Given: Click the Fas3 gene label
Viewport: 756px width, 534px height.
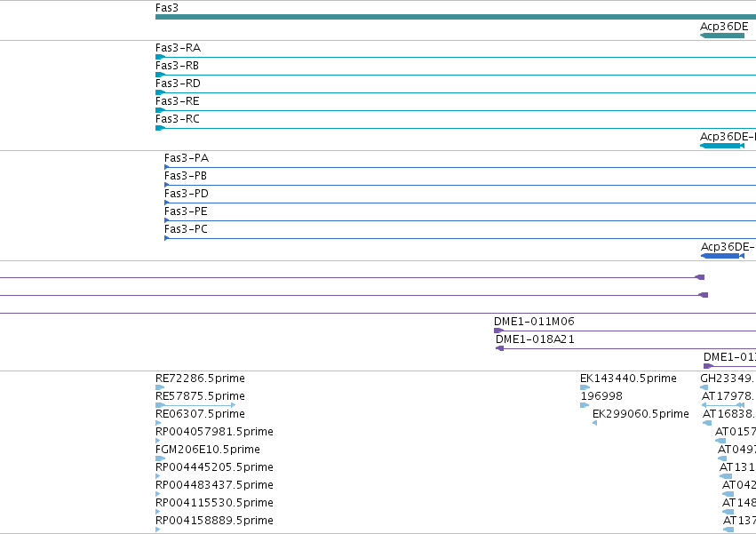Looking at the screenshot, I should click(167, 8).
